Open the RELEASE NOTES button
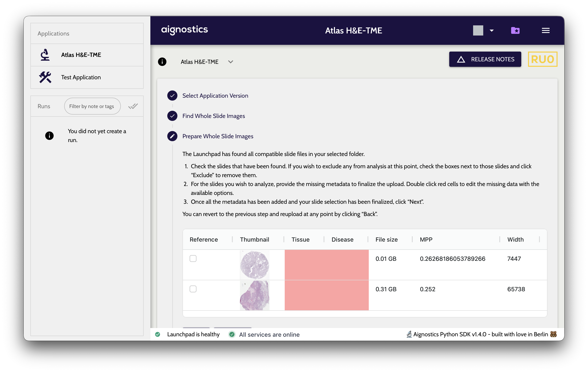This screenshot has height=372, width=588. [485, 59]
